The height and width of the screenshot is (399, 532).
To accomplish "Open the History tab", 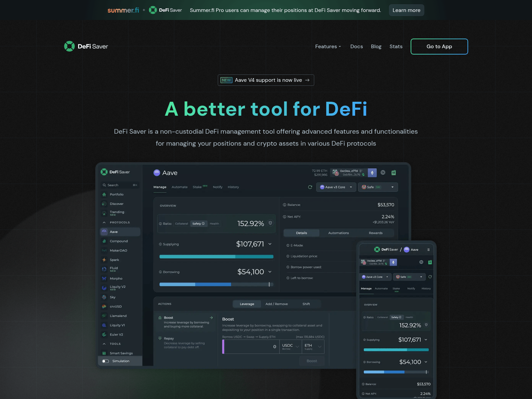I will 233,187.
